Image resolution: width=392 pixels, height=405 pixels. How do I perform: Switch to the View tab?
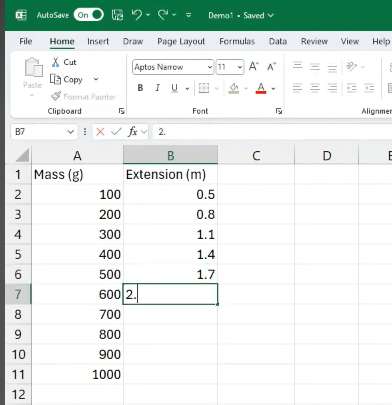pos(350,41)
